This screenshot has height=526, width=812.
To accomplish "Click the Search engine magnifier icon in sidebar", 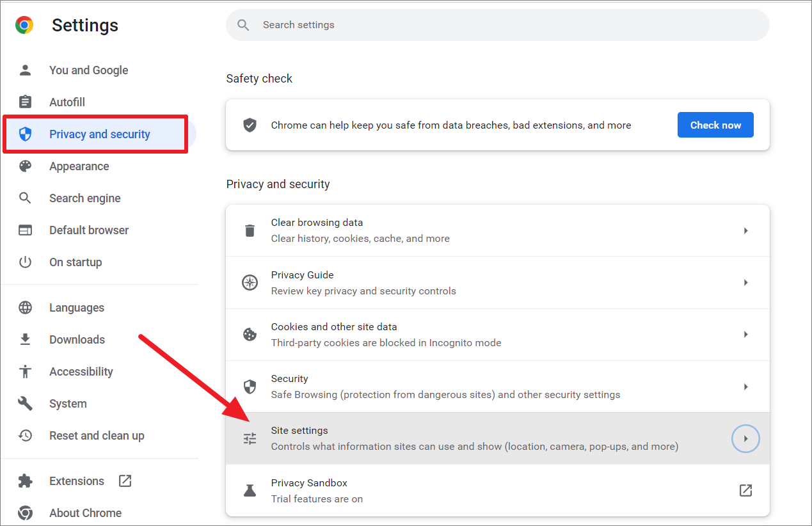I will pos(25,198).
